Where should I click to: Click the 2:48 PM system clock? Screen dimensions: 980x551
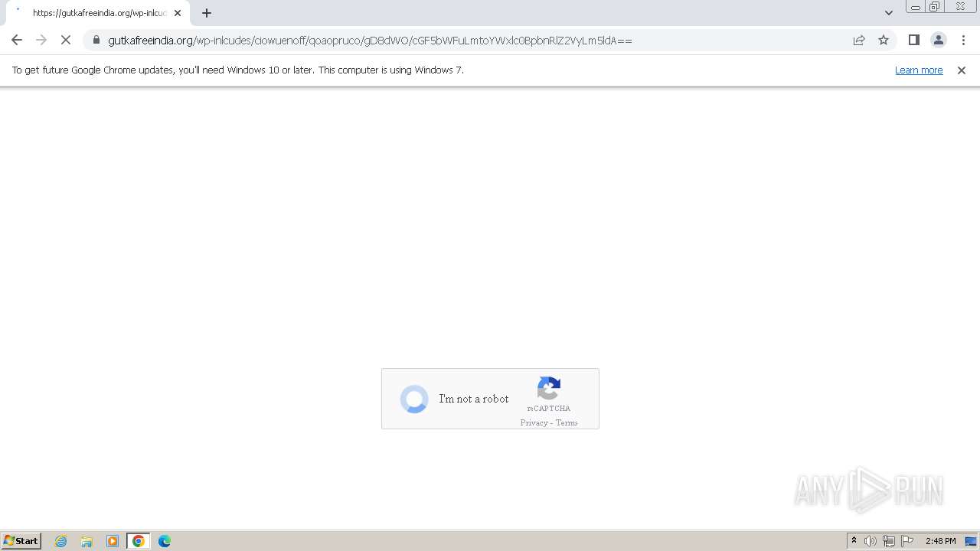[940, 541]
